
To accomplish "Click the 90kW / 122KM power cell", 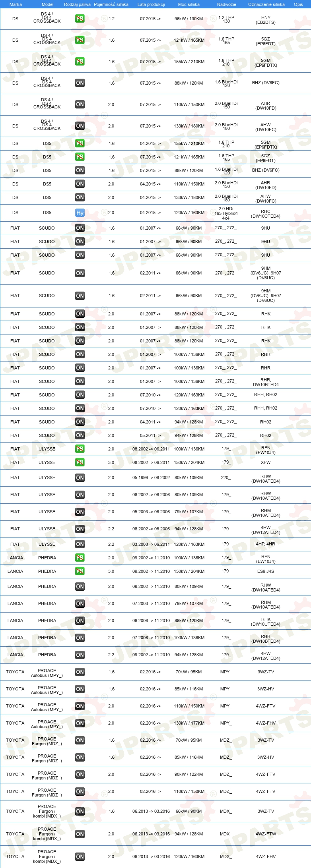I will pos(189,775).
